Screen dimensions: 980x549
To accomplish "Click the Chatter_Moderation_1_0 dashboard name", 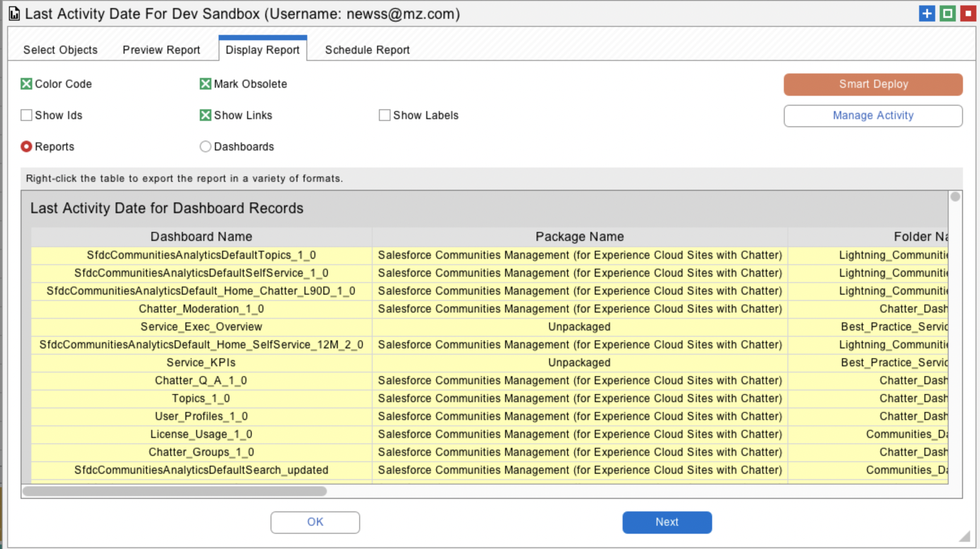I will click(201, 309).
